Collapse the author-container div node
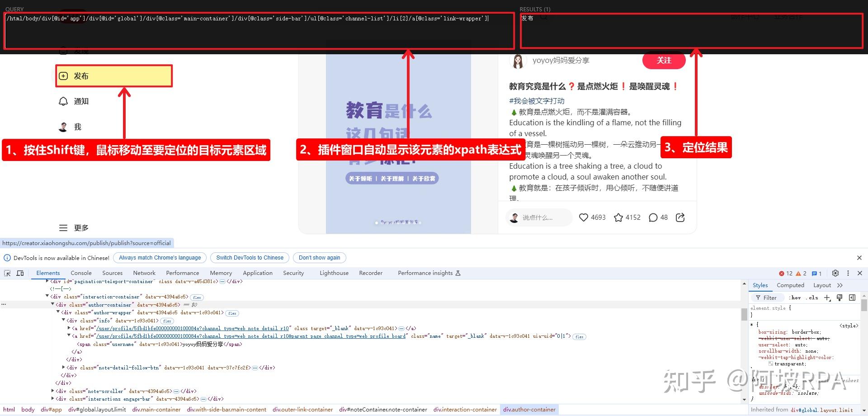Image resolution: width=868 pixels, height=416 pixels. [53, 305]
